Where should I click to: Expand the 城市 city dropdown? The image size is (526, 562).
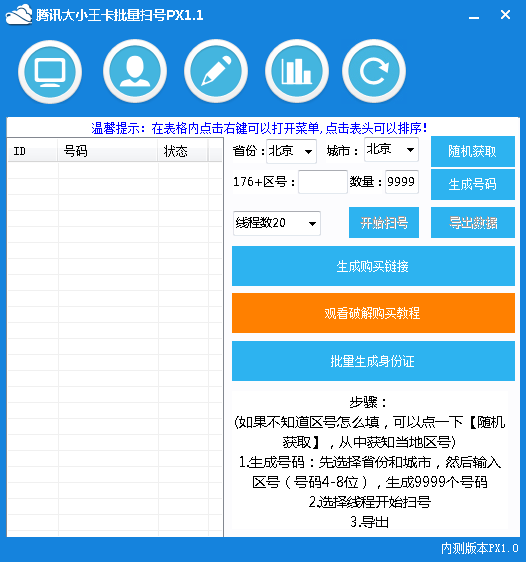391,149
